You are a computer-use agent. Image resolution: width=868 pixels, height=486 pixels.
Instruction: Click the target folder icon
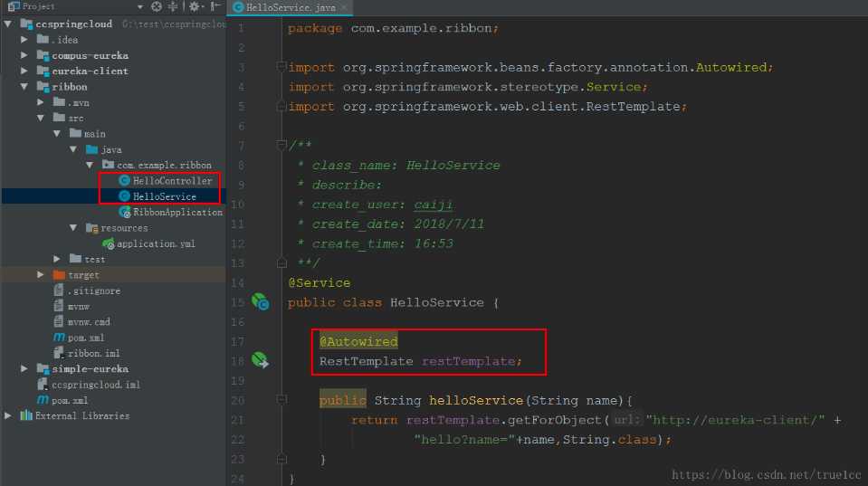click(59, 274)
